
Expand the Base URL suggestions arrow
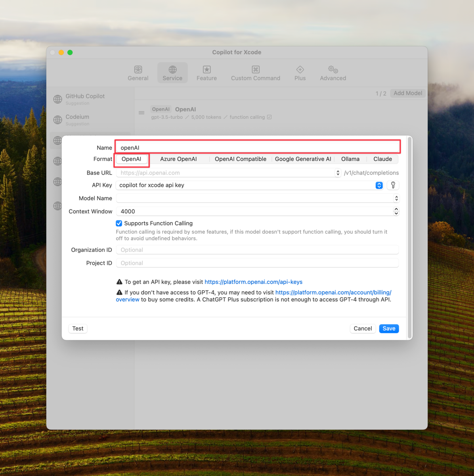(x=338, y=173)
